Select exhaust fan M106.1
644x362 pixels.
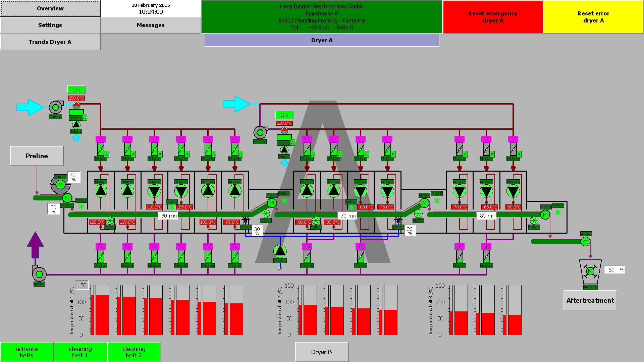(x=39, y=274)
